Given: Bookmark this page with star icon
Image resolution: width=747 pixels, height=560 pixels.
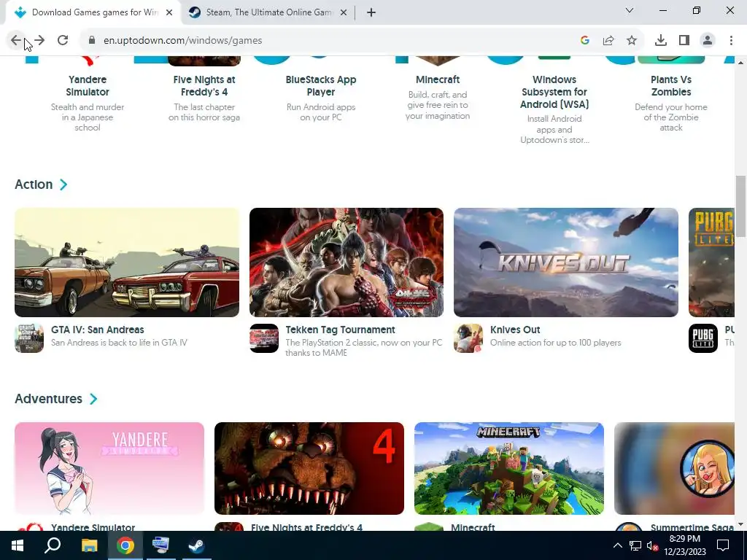Looking at the screenshot, I should pos(632,41).
